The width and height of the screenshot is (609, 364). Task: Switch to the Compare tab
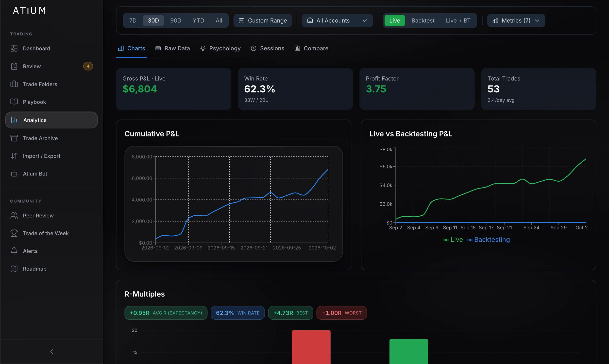pos(311,48)
